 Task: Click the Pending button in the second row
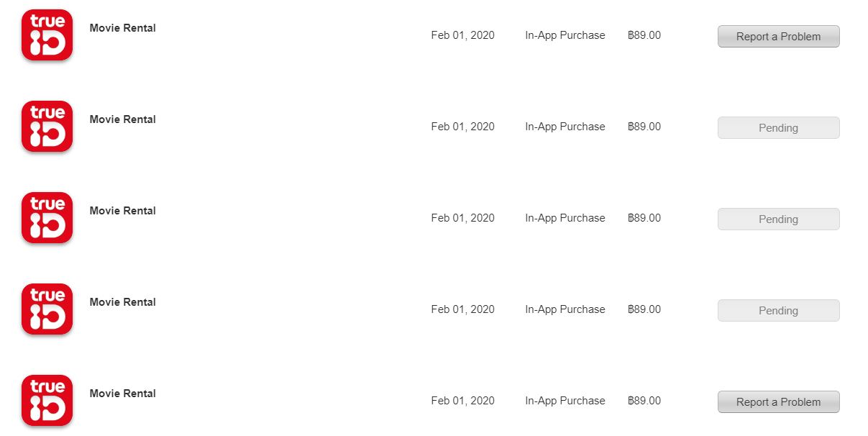click(778, 128)
